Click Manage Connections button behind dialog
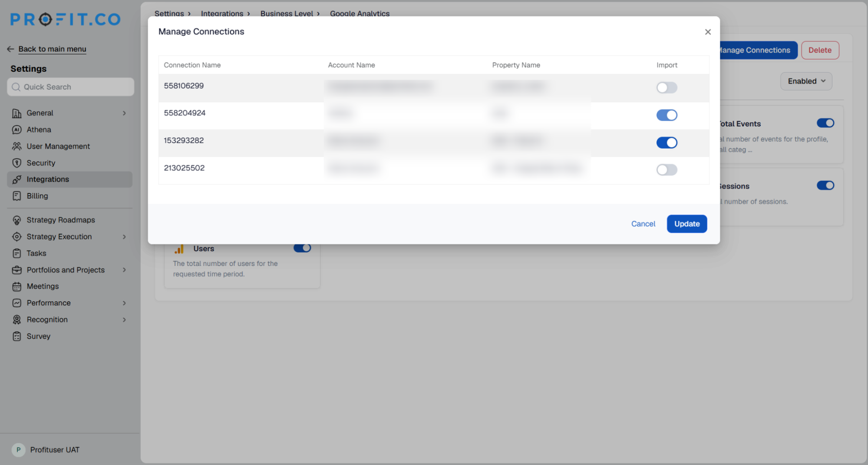Image resolution: width=868 pixels, height=465 pixels. pos(758,50)
